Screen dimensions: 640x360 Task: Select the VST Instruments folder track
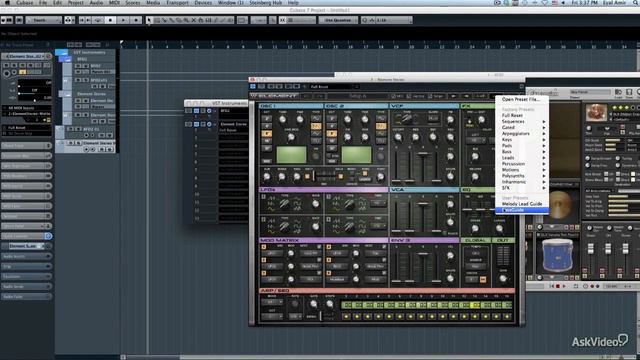tap(90, 52)
